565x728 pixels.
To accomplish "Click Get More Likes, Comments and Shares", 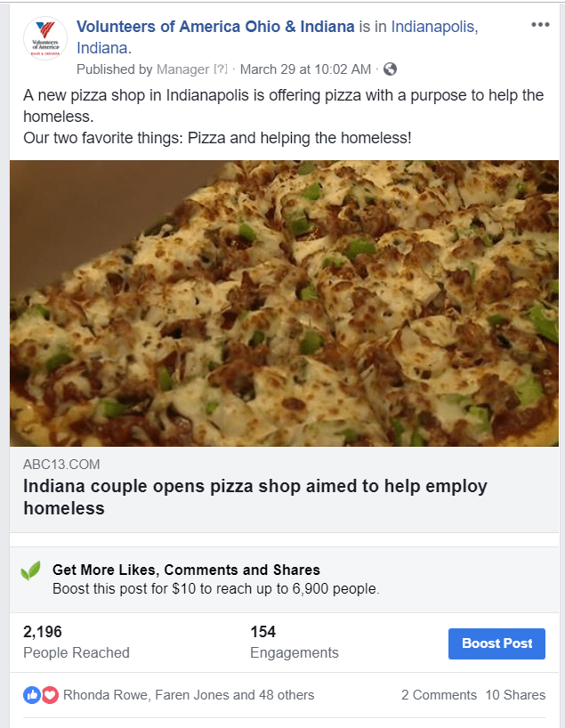I will [x=186, y=570].
